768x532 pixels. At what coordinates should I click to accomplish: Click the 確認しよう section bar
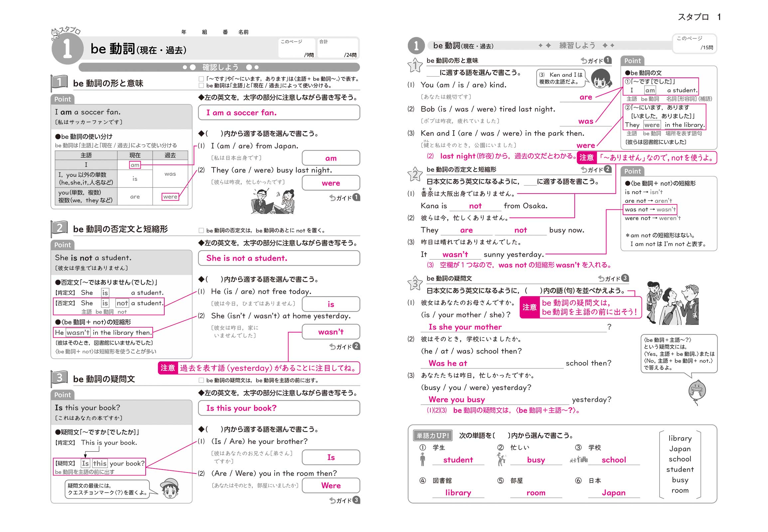[219, 67]
